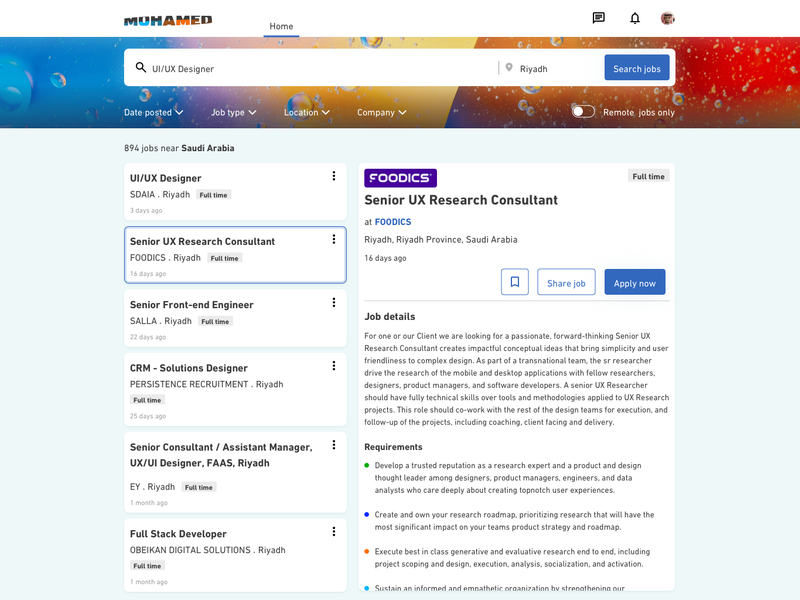Click the '22 days ago' label on SALLA card

[x=148, y=337]
